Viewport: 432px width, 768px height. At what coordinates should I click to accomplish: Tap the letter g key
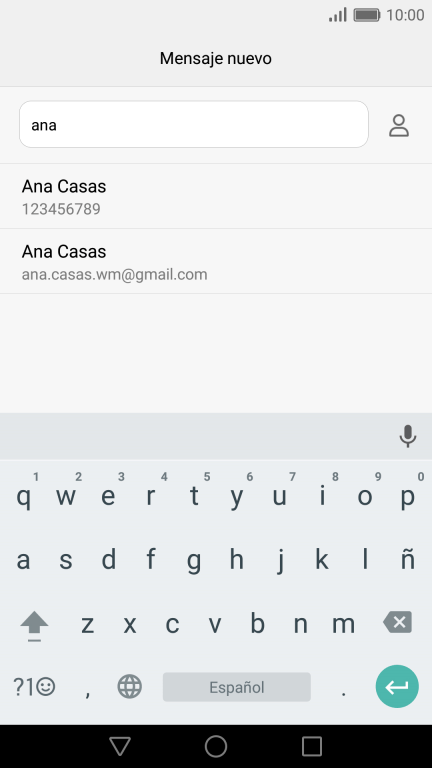pyautogui.click(x=194, y=559)
